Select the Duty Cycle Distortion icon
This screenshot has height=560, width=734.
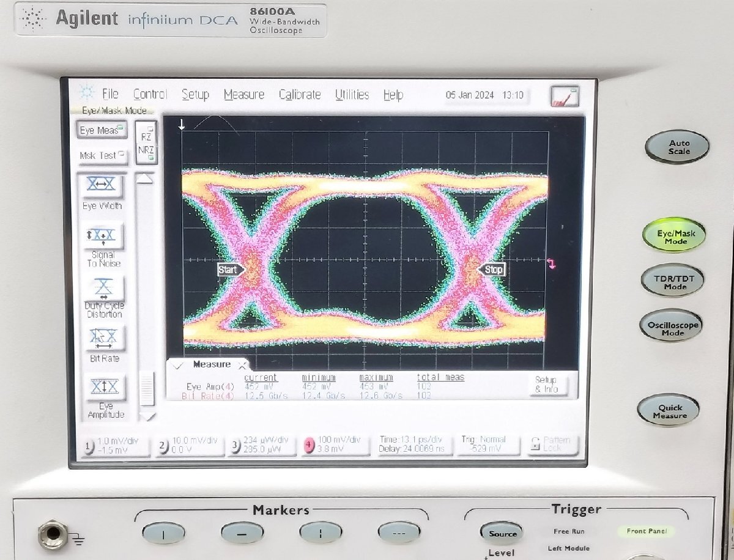tap(104, 287)
